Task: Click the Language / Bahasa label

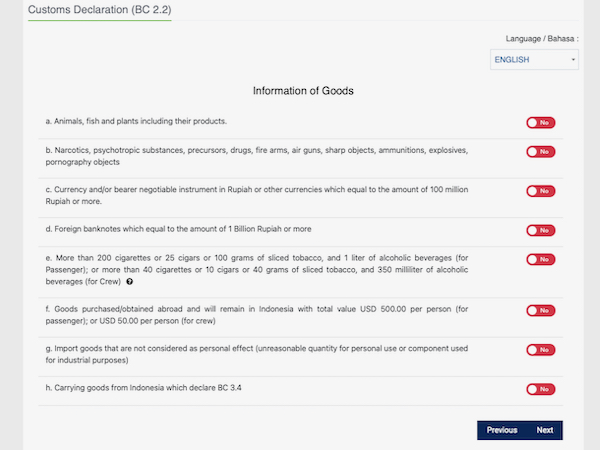Action: [542, 39]
